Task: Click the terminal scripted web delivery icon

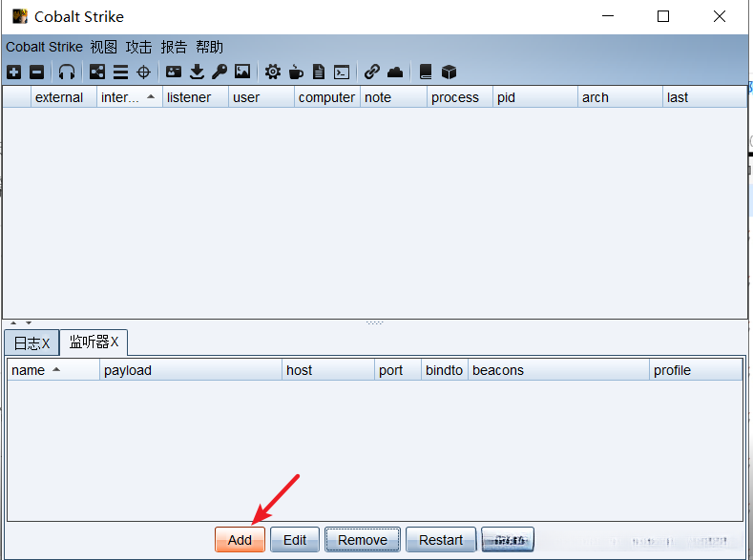Action: 342,73
